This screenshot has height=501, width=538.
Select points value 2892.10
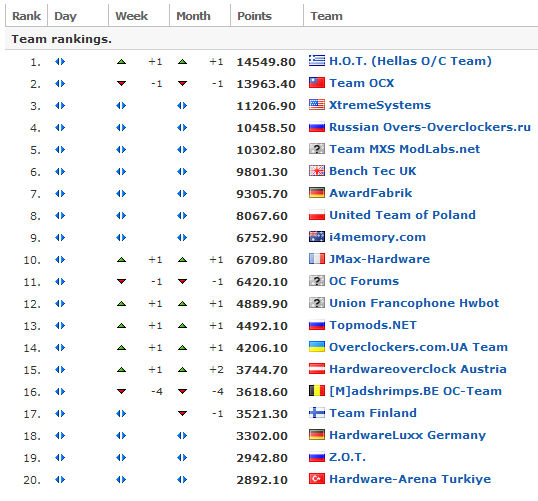[x=262, y=480]
